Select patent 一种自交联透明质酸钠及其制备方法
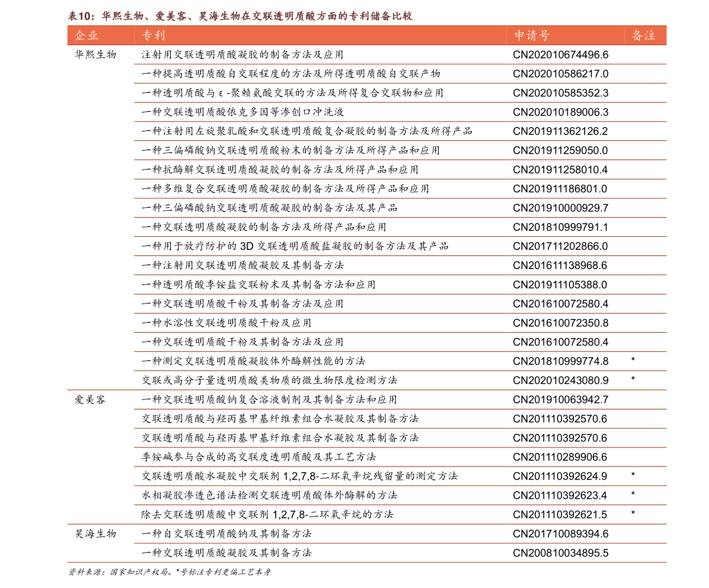 point(227,534)
